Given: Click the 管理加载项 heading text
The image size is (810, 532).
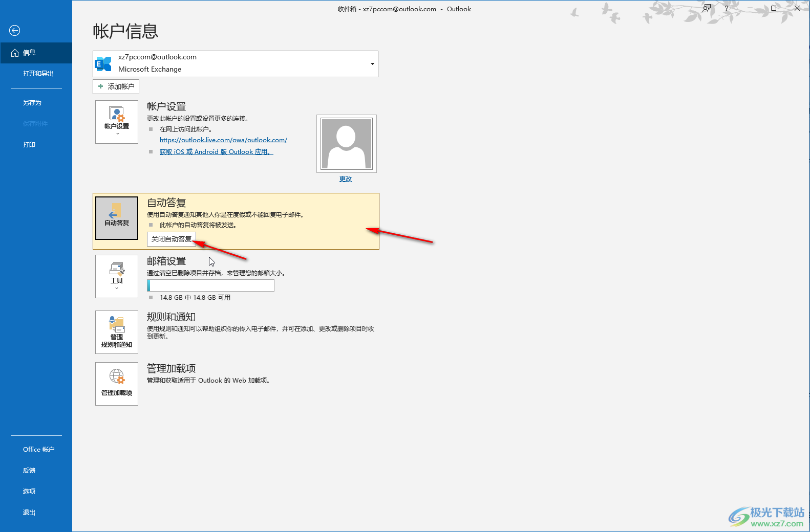Looking at the screenshot, I should [x=171, y=368].
